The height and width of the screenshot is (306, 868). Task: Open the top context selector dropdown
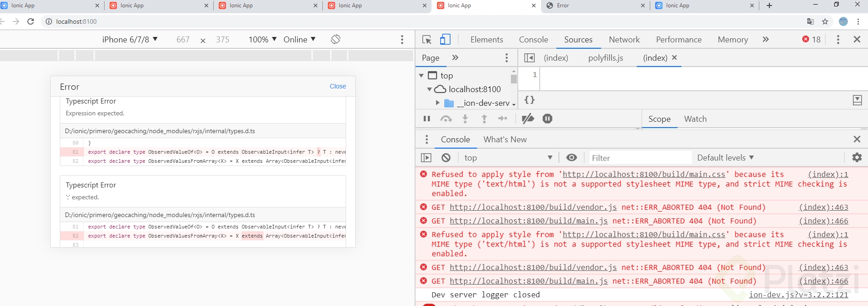[508, 158]
